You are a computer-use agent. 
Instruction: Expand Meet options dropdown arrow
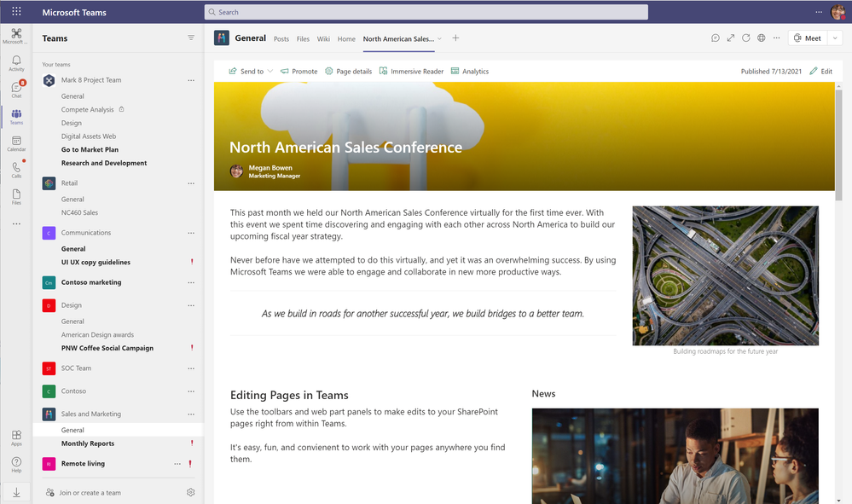click(x=835, y=38)
